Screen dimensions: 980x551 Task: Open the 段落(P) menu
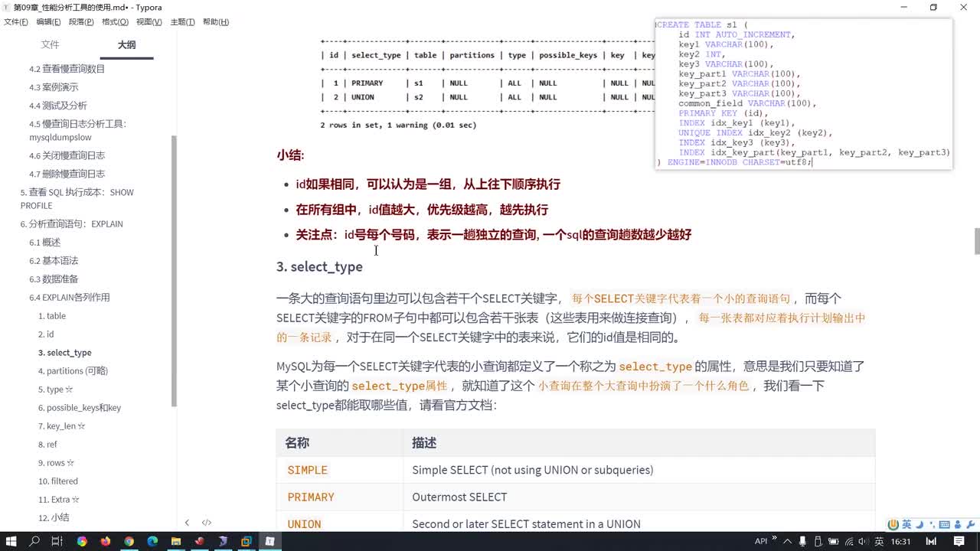click(x=81, y=22)
